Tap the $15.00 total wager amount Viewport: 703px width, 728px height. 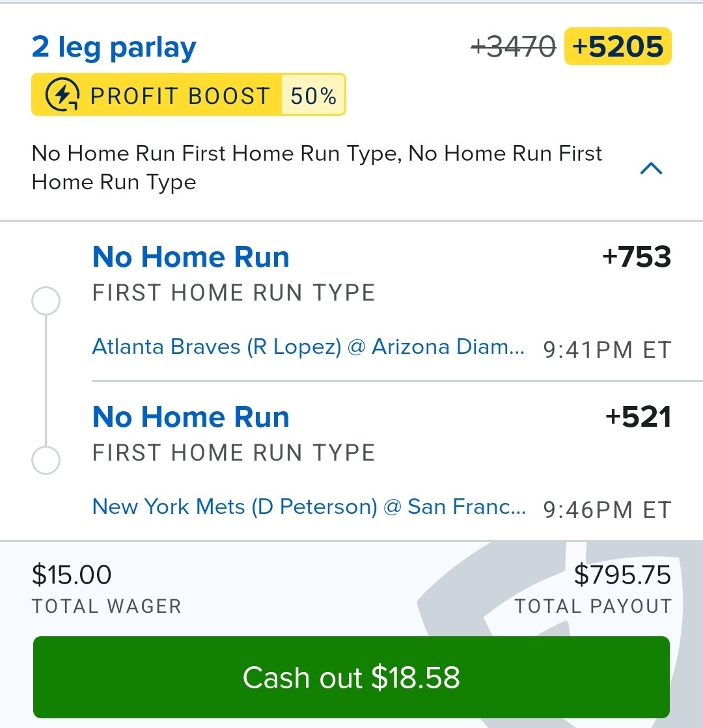pos(72,575)
